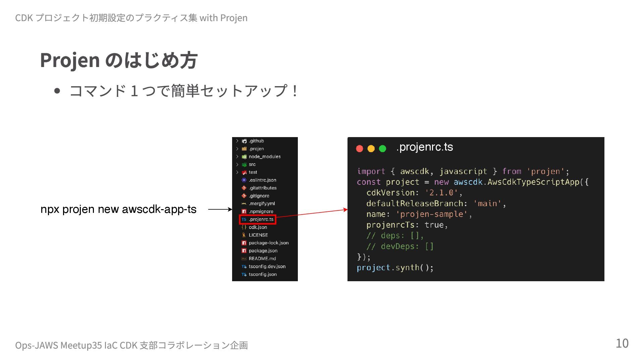Image resolution: width=644 pixels, height=362 pixels.
Task: Click the .npmignore npm icon
Action: pos(244,212)
